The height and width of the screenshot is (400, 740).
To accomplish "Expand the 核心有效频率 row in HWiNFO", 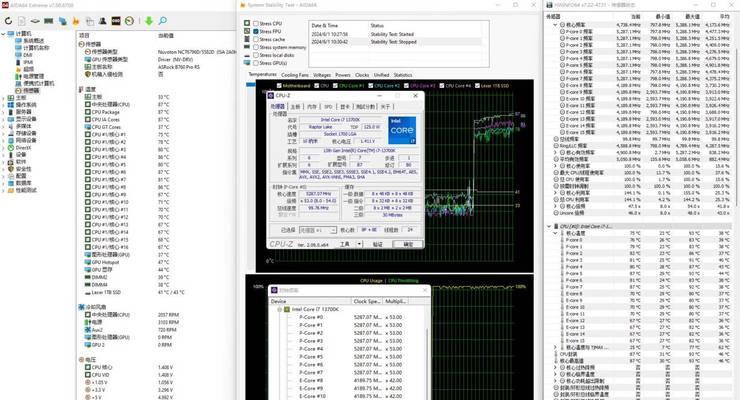I will click(x=555, y=152).
